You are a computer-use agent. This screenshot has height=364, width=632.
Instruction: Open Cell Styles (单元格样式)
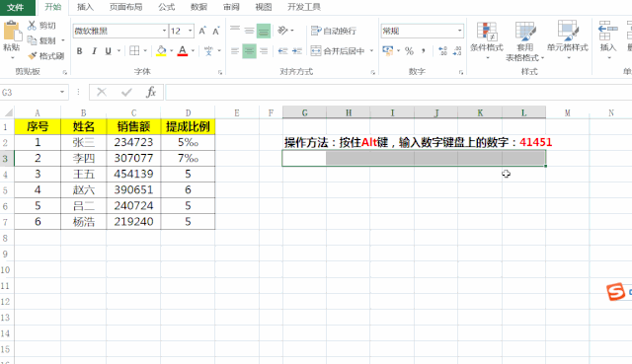coord(568,41)
